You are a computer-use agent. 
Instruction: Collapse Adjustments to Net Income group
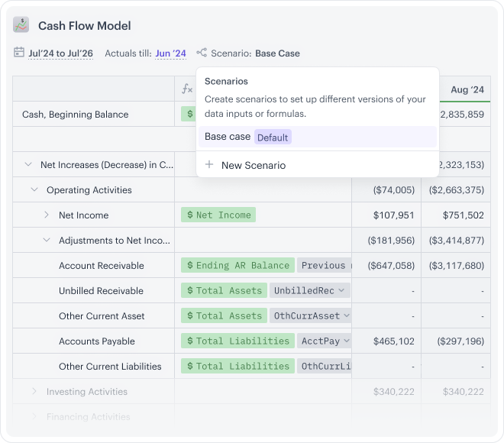pos(47,240)
